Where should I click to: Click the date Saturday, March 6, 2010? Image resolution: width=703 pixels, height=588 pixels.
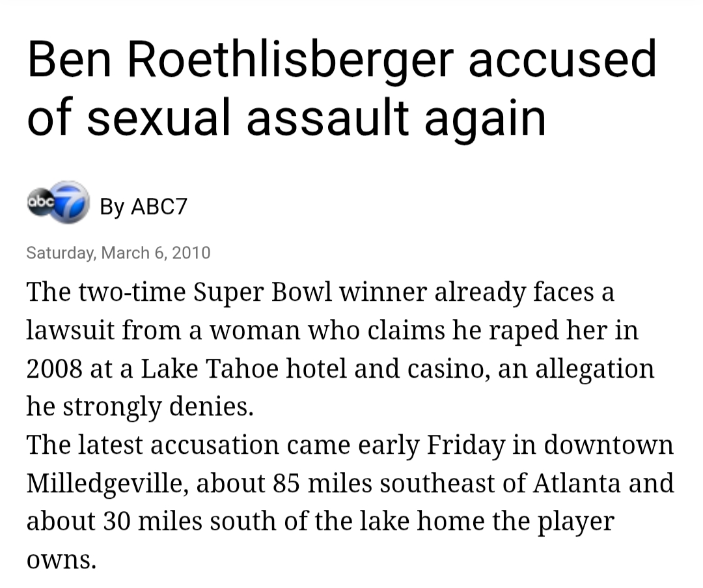click(118, 253)
